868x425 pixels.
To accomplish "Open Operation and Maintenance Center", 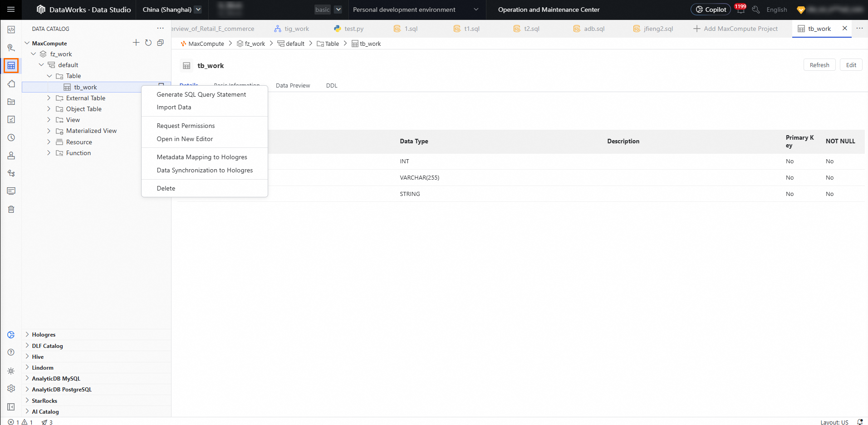I will tap(549, 10).
